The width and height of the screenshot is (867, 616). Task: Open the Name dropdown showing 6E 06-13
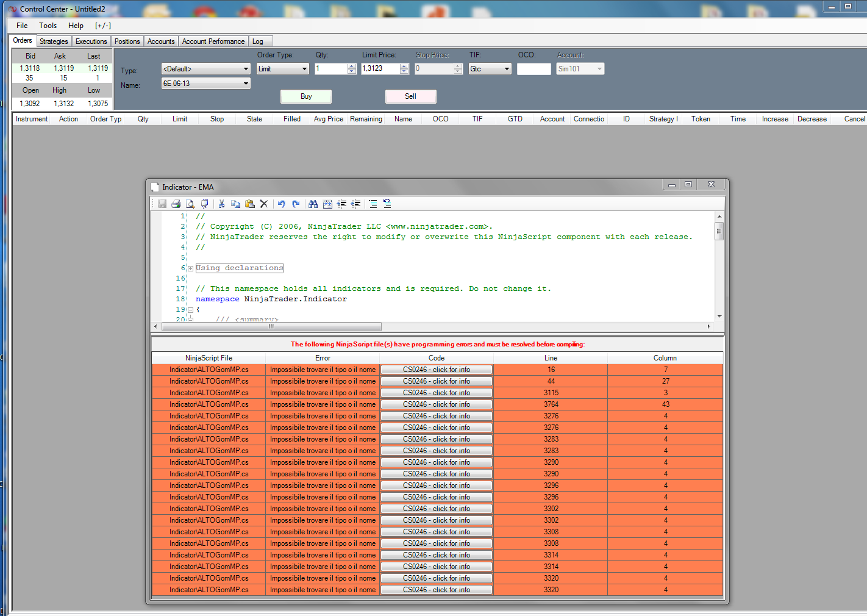206,84
